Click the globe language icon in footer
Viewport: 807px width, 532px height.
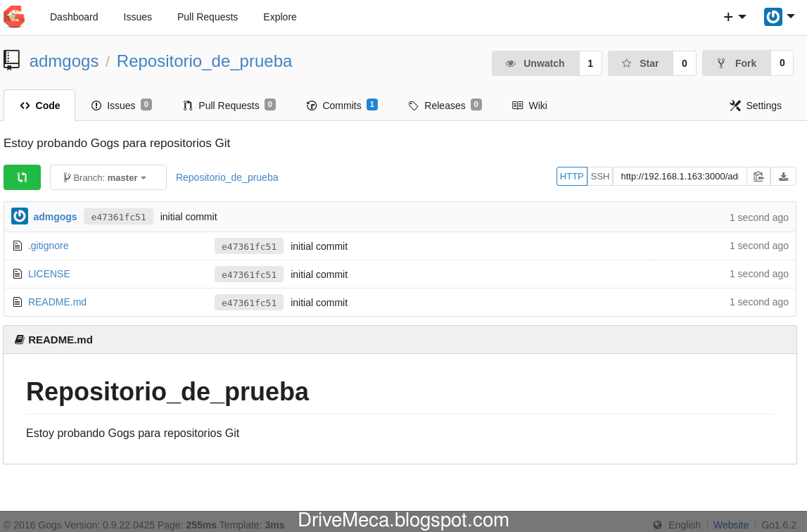pos(656,525)
